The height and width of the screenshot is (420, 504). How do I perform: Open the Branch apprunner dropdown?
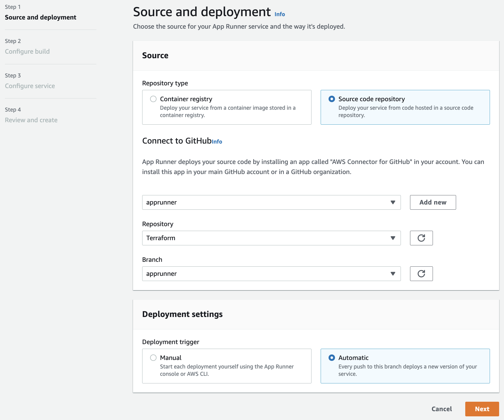[271, 274]
